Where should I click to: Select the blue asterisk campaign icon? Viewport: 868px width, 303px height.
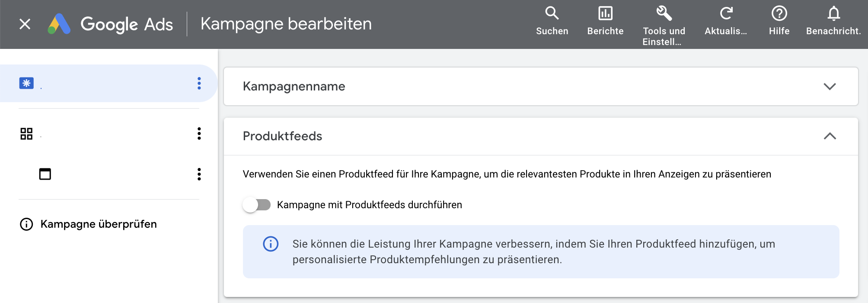coord(26,83)
